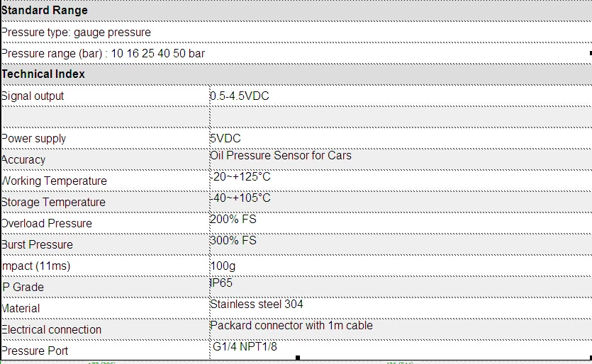This screenshot has width=592, height=364.
Task: Click the "Signal output" label cell
Action: [33, 96]
